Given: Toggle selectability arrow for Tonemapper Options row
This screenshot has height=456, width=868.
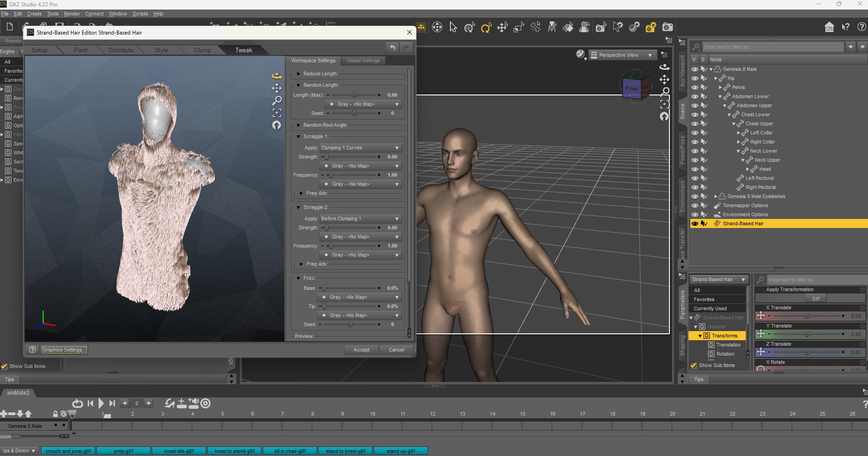Looking at the screenshot, I should 704,205.
